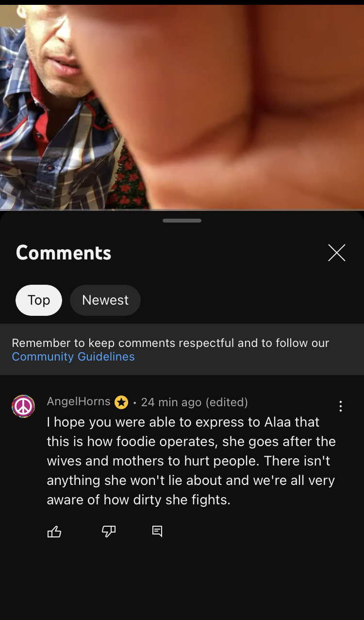Open the Community Guidelines link
Screen dimensions: 364x620
pos(73,357)
